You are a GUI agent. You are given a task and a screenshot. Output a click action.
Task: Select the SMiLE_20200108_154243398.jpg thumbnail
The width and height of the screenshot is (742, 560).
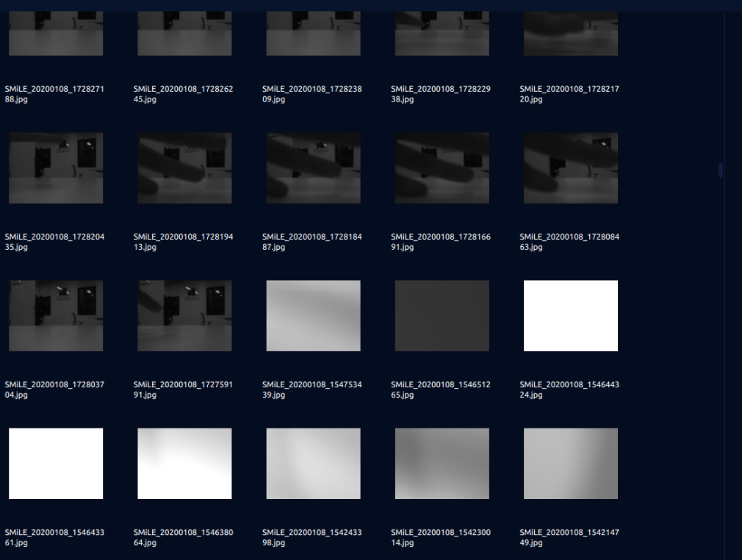313,463
